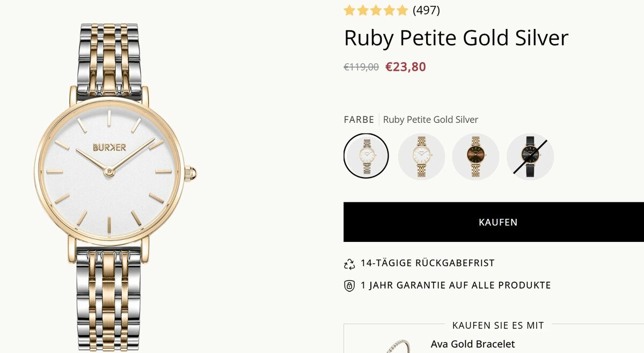Viewport: 644px width, 353px height.
Task: Open the 497 reviews count link
Action: (x=426, y=10)
